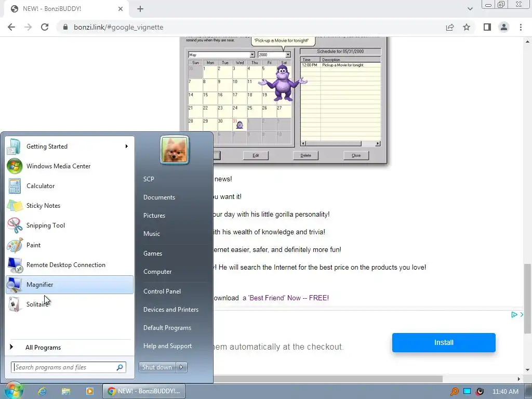Open Help and Support

tap(168, 346)
